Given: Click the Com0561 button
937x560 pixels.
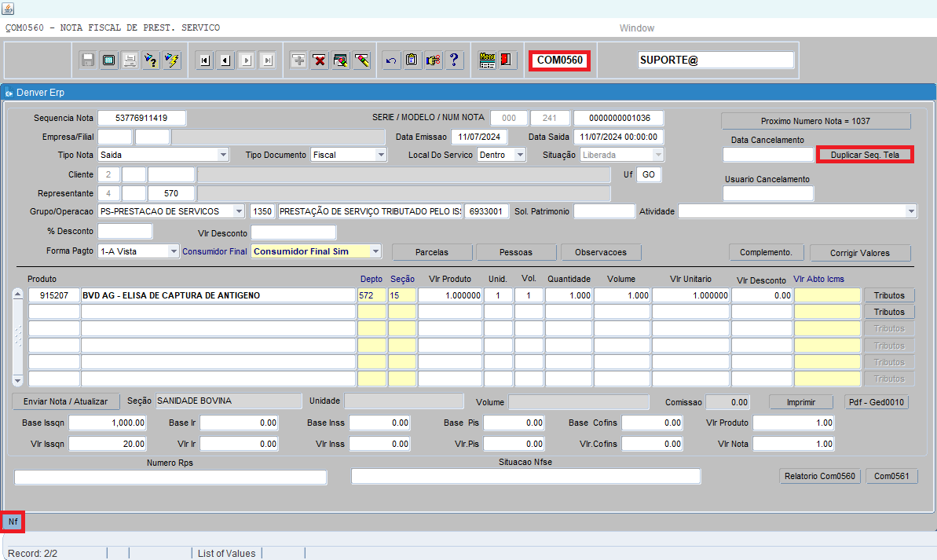Looking at the screenshot, I should 891,476.
